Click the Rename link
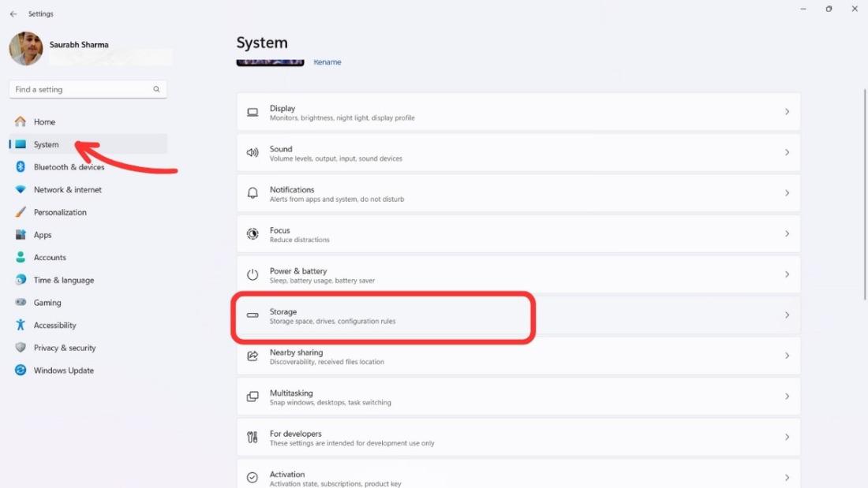The image size is (868, 488). [327, 62]
